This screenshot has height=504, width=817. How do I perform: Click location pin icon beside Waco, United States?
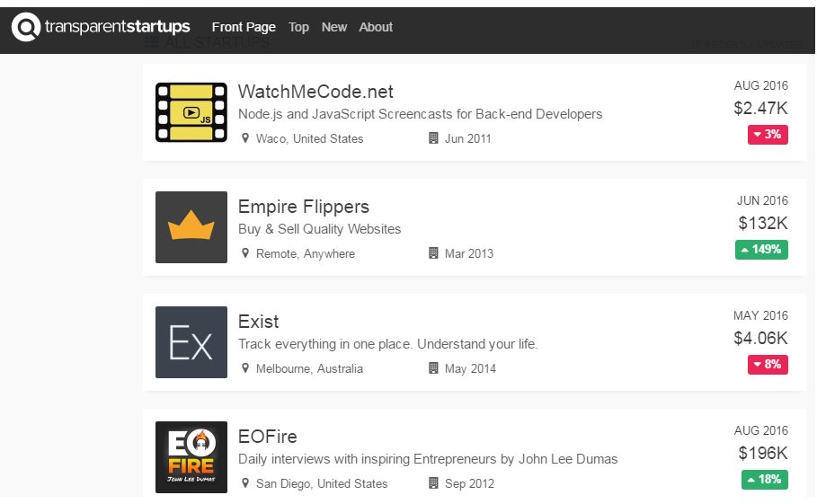(244, 138)
